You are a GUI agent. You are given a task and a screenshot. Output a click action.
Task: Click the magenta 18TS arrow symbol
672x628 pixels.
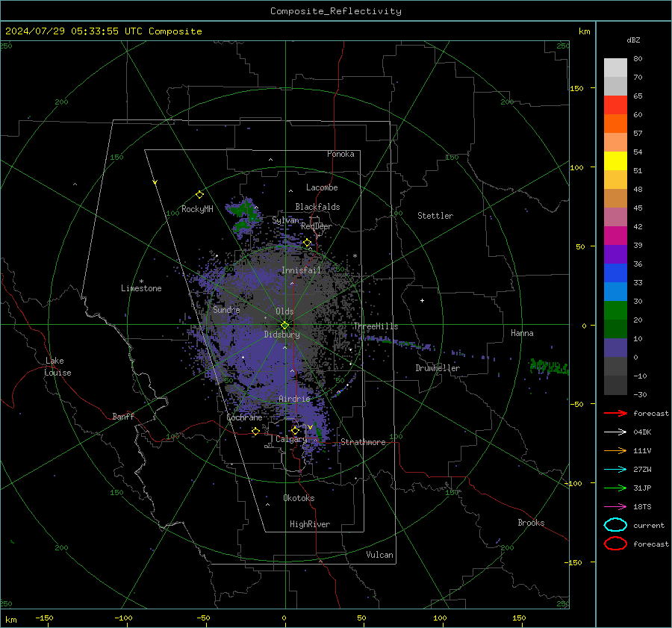click(x=615, y=507)
